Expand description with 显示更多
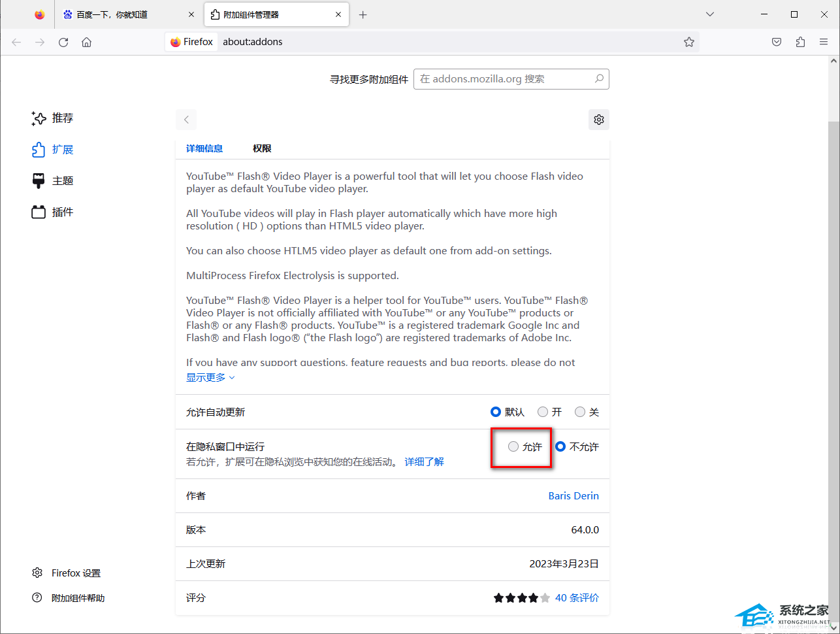The image size is (840, 634). [210, 378]
